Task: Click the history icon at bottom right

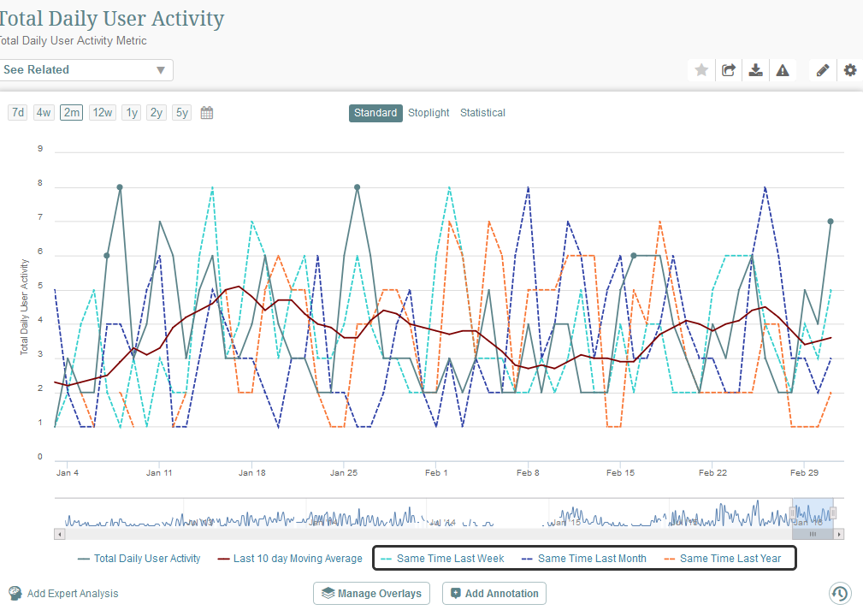Action: [x=839, y=593]
